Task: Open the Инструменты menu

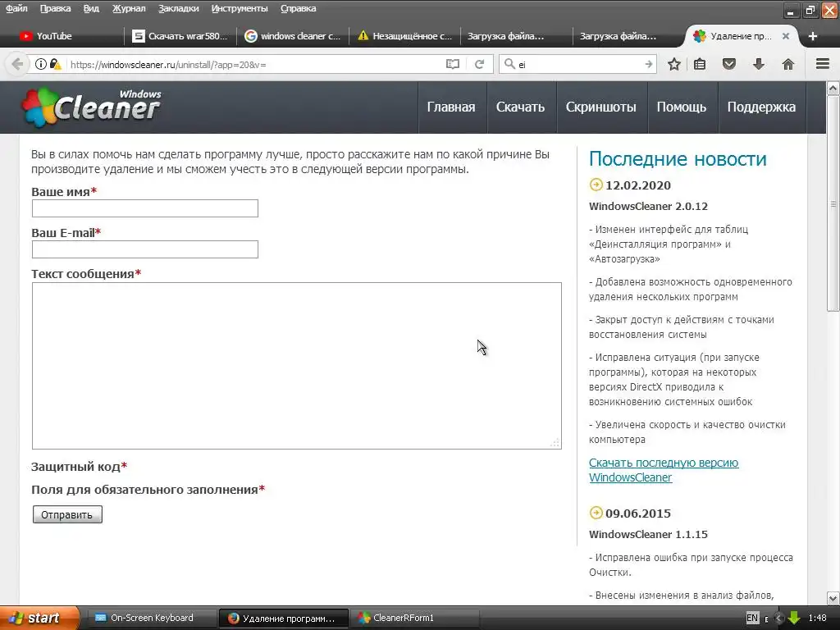Action: pos(240,8)
